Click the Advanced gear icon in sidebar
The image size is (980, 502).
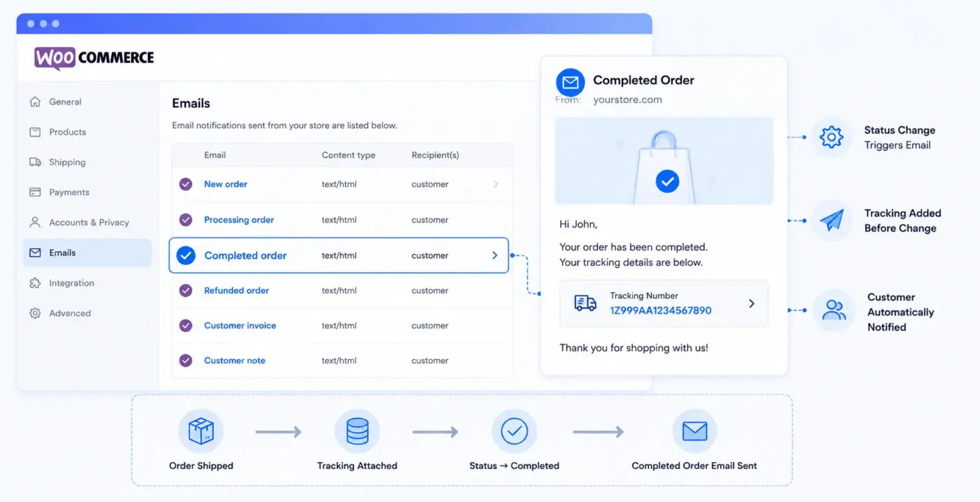pyautogui.click(x=35, y=313)
